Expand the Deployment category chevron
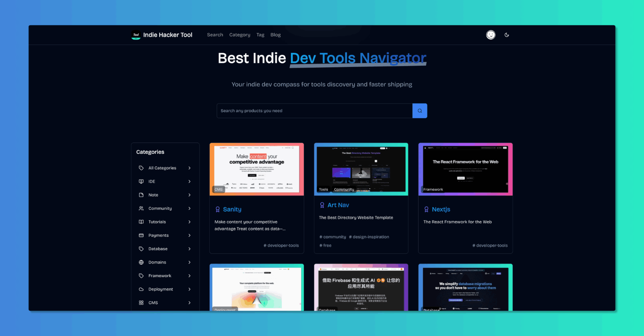Image resolution: width=644 pixels, height=336 pixels. pos(190,289)
